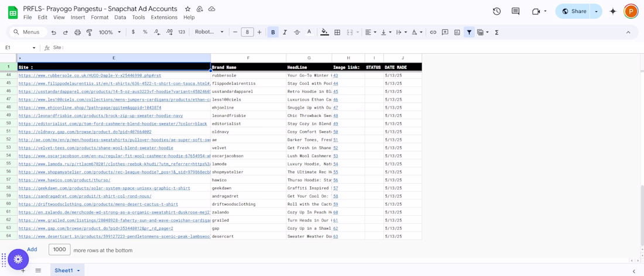The image size is (644, 276).
Task: Toggle italic formatting
Action: coord(285,32)
